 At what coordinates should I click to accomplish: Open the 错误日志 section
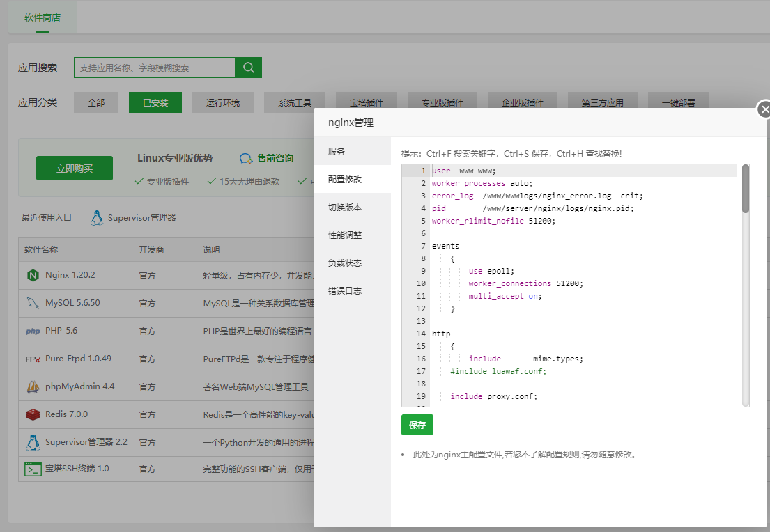353,291
